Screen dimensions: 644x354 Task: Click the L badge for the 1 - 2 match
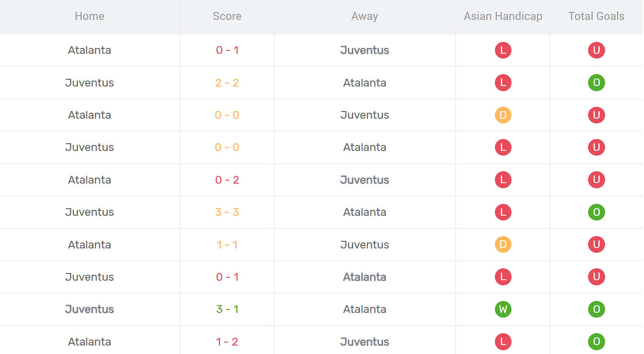pyautogui.click(x=503, y=342)
